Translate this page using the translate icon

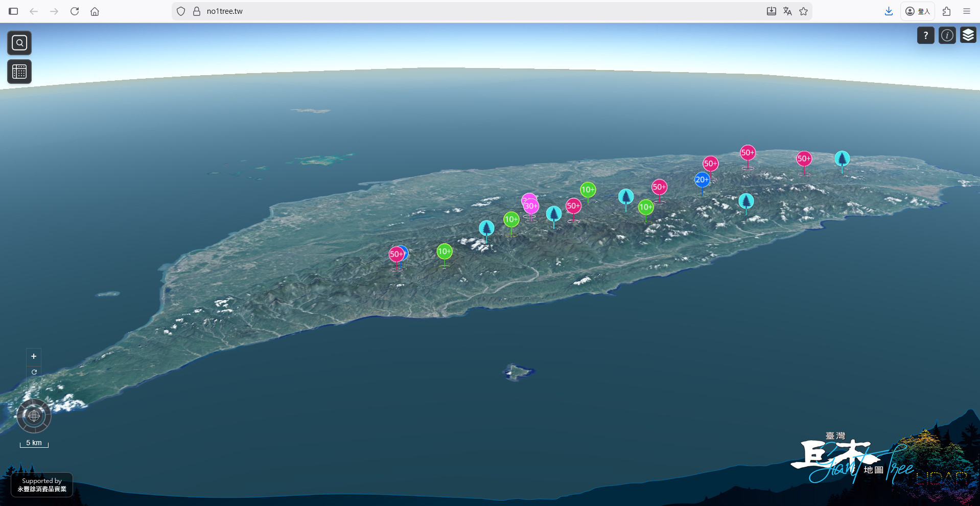(x=787, y=11)
